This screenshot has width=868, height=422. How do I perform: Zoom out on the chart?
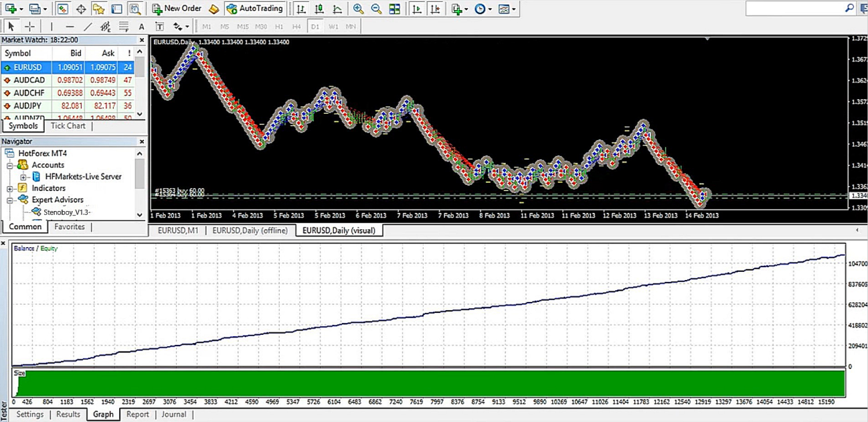(x=376, y=9)
